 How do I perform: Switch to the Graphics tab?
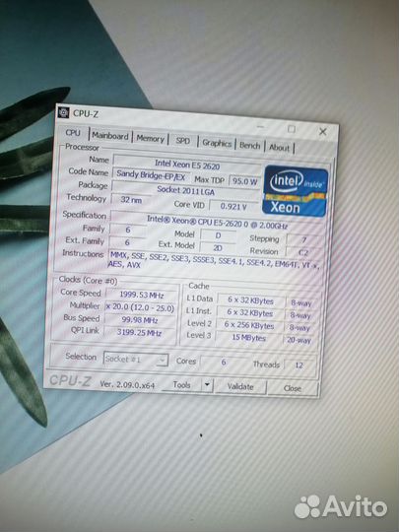pos(217,143)
